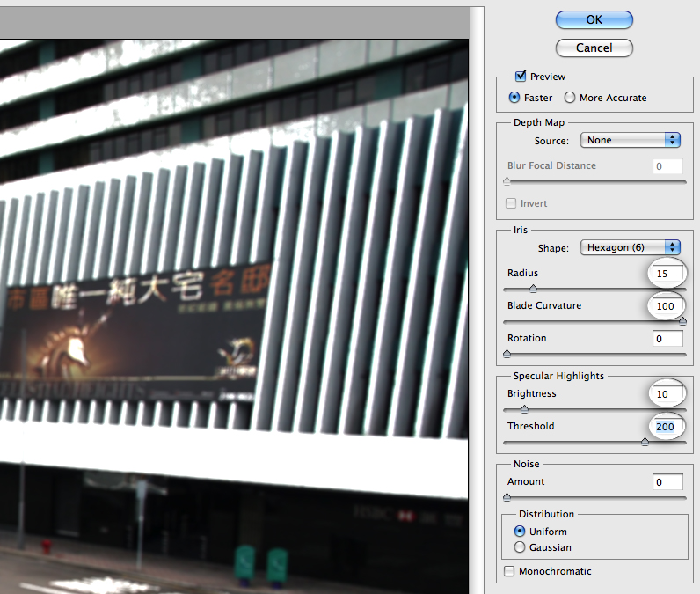700x594 pixels.
Task: Click the Specular Highlights group label
Action: coord(558,376)
